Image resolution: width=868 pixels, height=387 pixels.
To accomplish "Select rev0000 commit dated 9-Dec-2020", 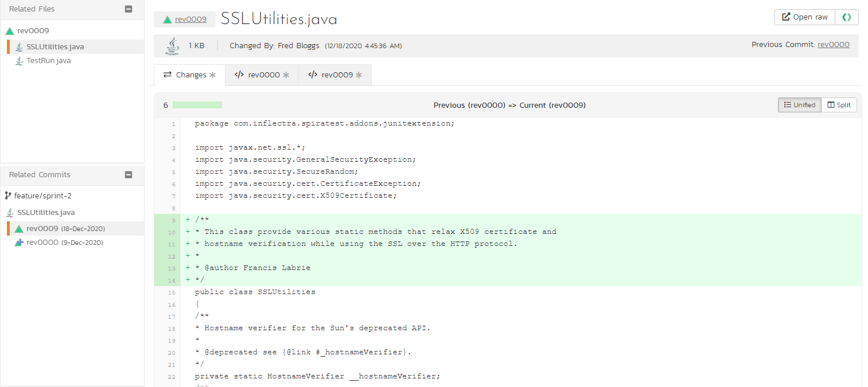I will coord(65,243).
